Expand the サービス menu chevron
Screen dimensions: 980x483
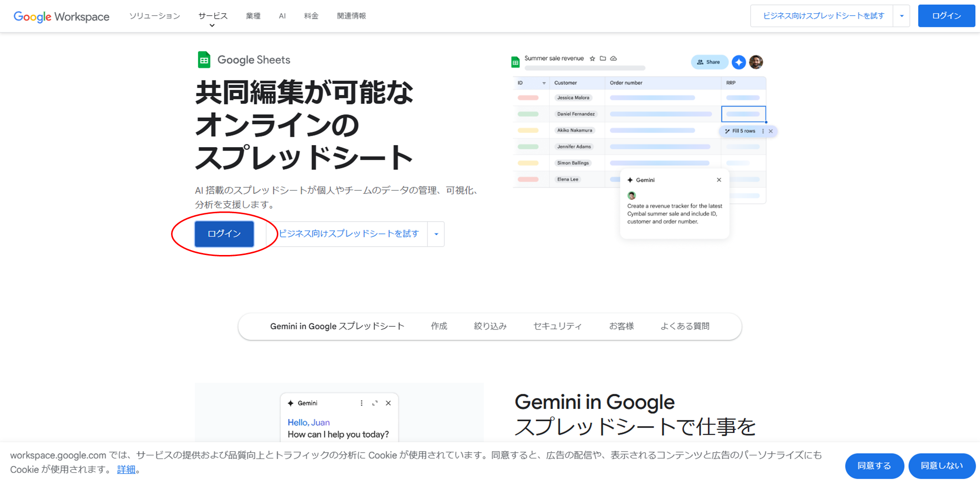[x=212, y=25]
